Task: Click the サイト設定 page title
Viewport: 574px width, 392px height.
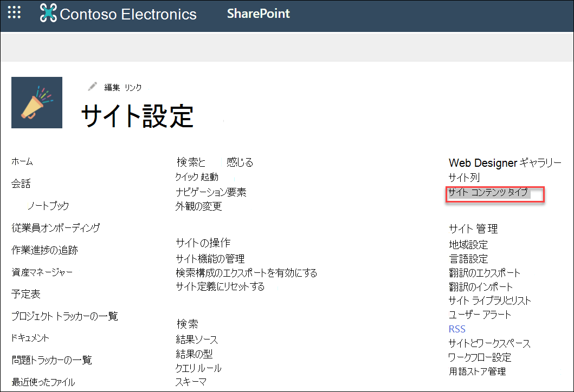Action: (x=137, y=115)
